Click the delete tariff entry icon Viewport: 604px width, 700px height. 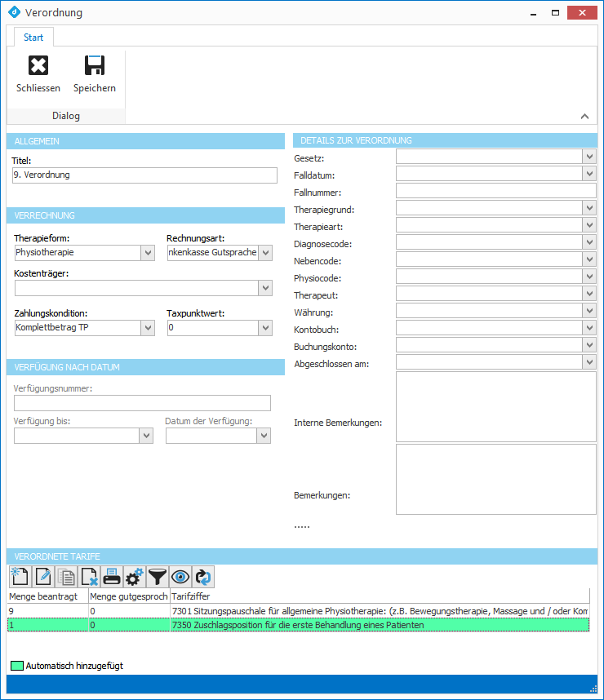88,577
